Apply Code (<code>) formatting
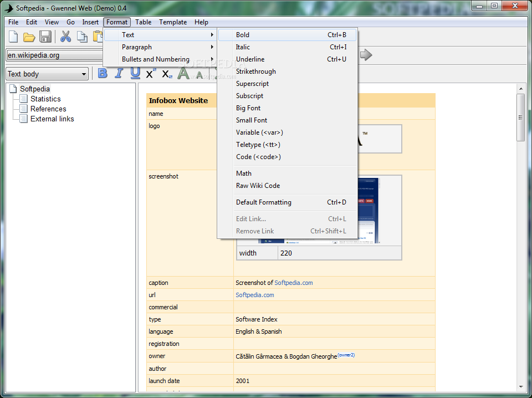This screenshot has width=532, height=398. [x=288, y=157]
